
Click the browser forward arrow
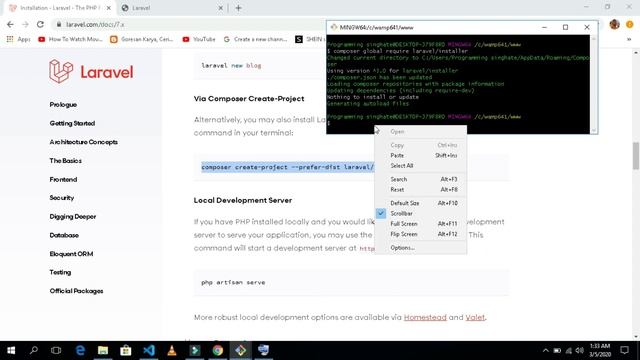point(25,24)
